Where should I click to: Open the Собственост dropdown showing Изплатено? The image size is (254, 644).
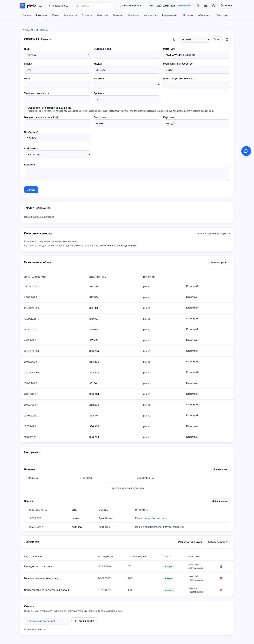click(x=58, y=155)
